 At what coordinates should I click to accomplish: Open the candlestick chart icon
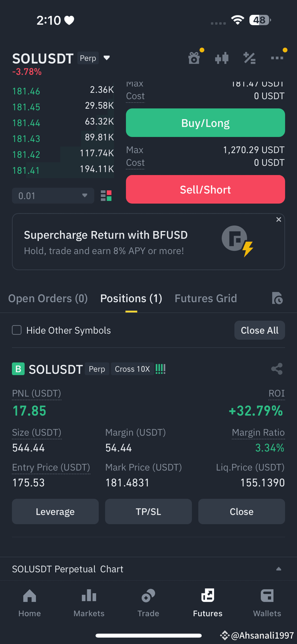222,58
